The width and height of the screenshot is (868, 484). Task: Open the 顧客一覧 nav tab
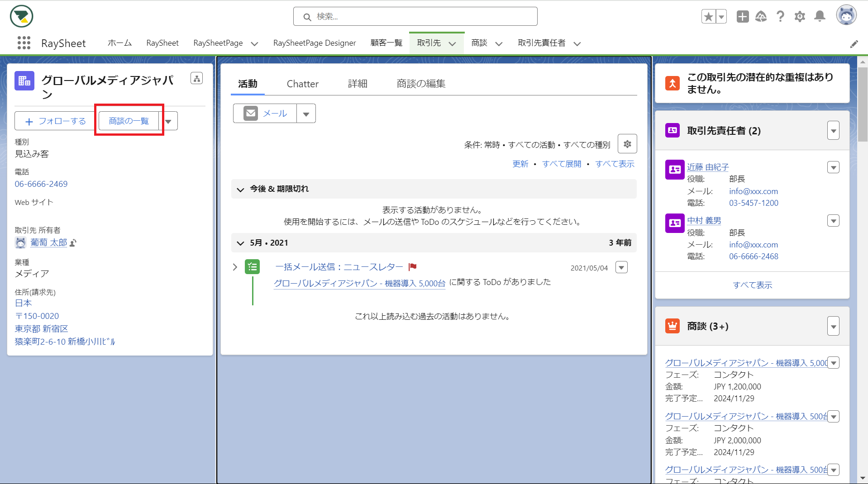pyautogui.click(x=386, y=43)
